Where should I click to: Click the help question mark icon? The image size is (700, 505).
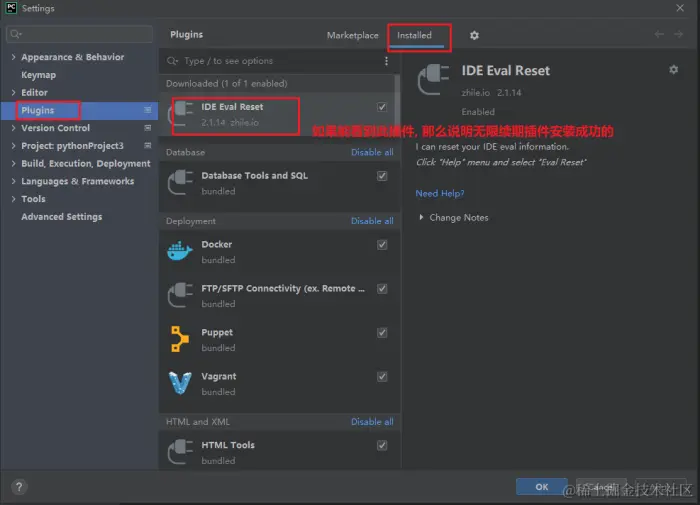tap(19, 487)
